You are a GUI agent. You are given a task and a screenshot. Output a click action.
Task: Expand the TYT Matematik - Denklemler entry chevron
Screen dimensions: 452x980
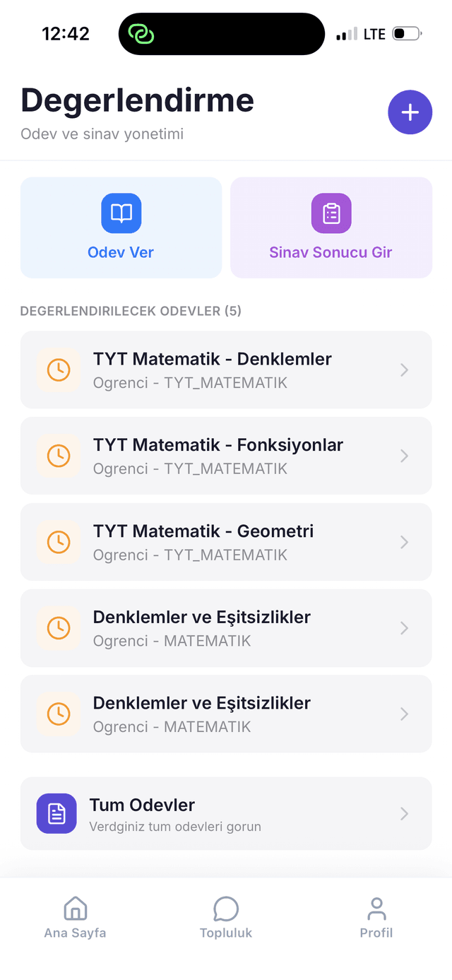coord(404,370)
